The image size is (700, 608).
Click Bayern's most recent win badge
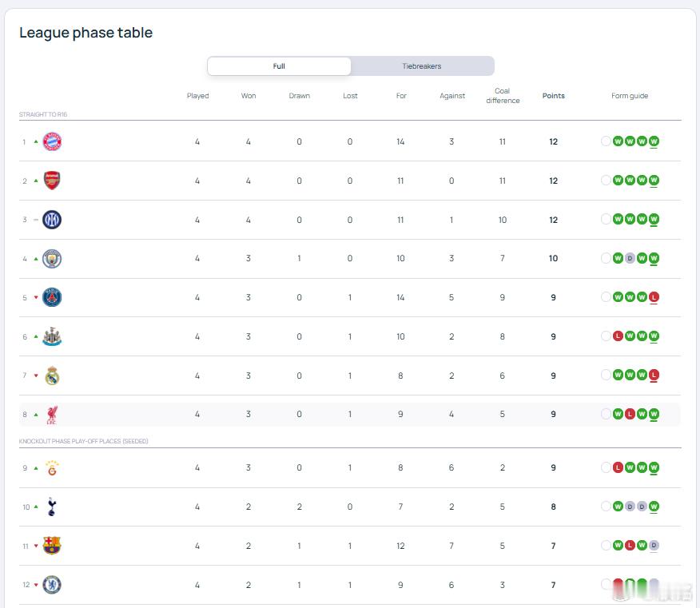(654, 141)
